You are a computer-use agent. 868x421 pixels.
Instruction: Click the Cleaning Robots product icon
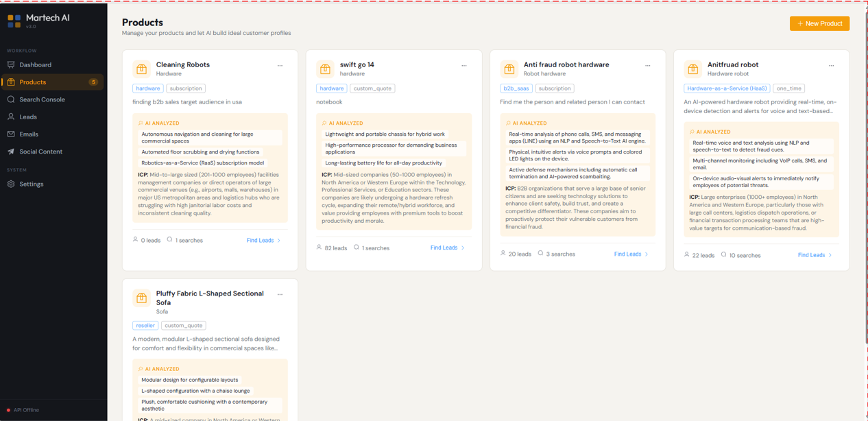[x=142, y=69]
